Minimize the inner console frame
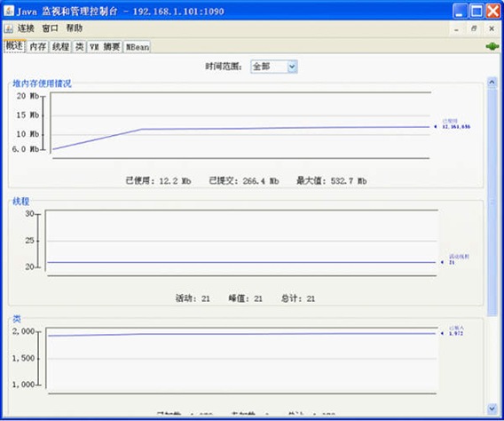 (456, 29)
